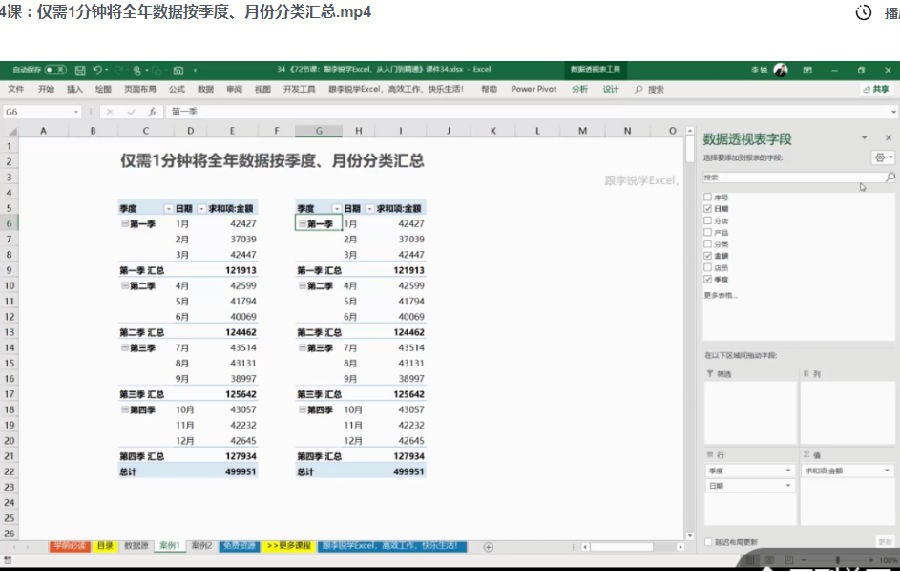Click the zoom slider in status bar
This screenshot has width=900, height=572.
click(838, 560)
